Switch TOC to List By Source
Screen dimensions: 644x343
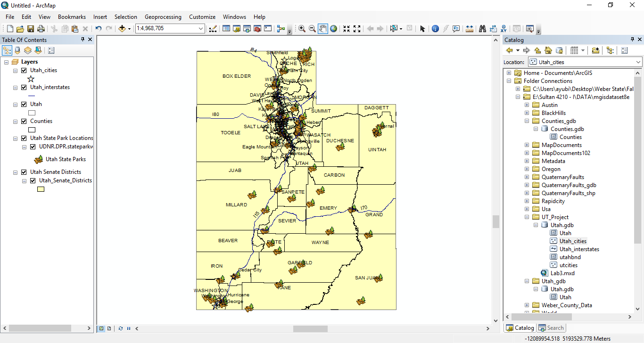coord(17,50)
